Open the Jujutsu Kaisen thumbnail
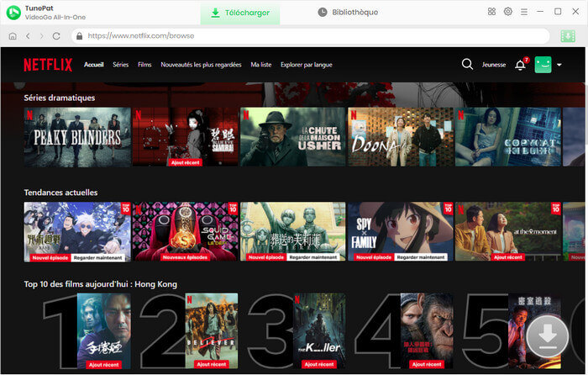Screen dimensions: 588x375 (x=77, y=231)
